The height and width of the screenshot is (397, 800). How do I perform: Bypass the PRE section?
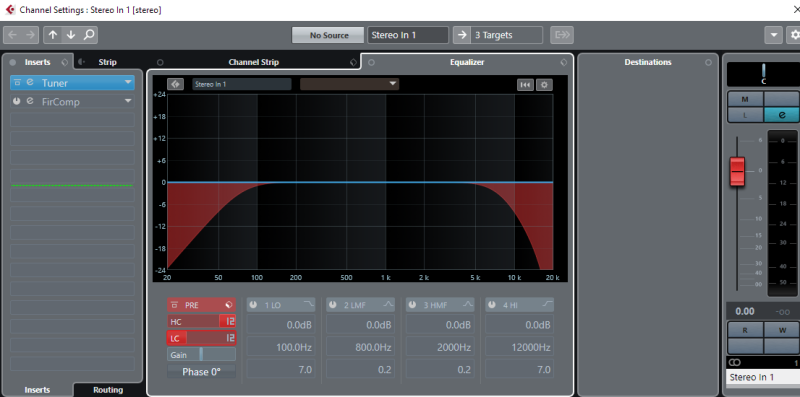[174, 305]
